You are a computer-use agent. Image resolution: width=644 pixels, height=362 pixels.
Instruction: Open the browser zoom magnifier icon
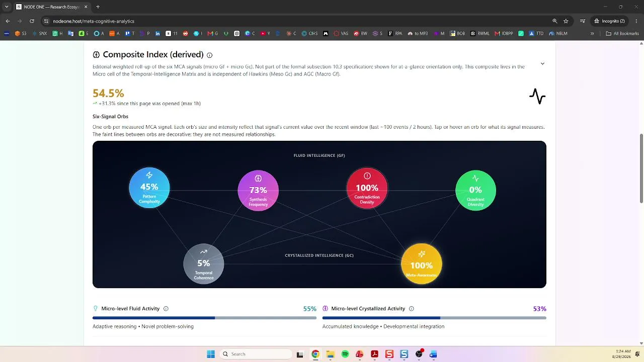point(555,21)
